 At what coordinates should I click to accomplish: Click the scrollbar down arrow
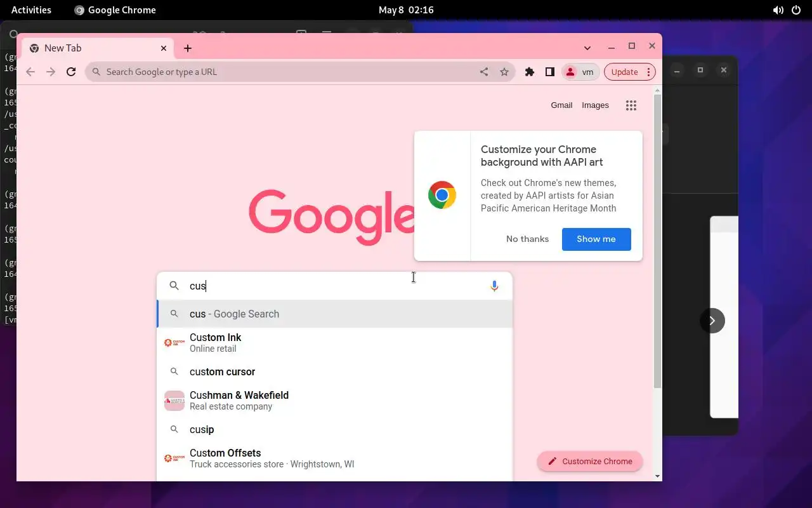[x=657, y=476]
